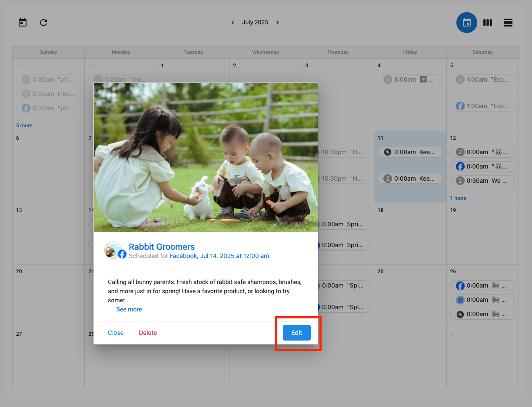Click the wrench icon on July 11's Kee post
This screenshot has height=407, width=532.
pyautogui.click(x=387, y=152)
